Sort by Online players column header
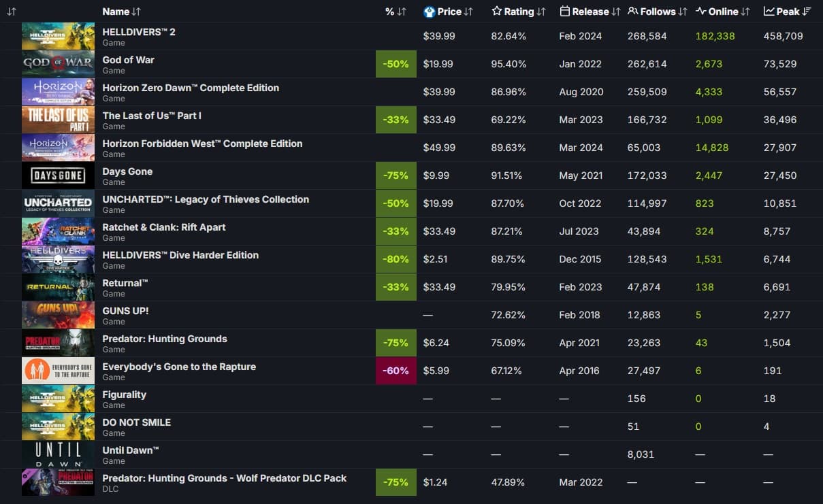 (722, 12)
